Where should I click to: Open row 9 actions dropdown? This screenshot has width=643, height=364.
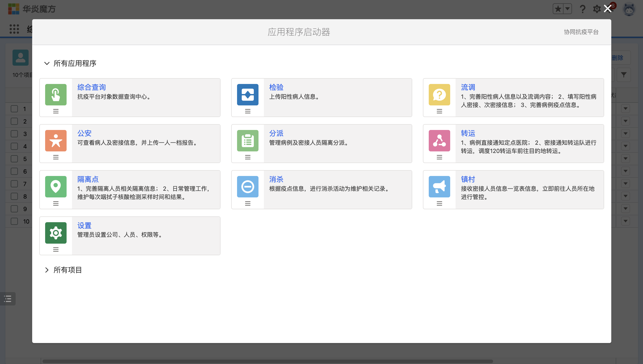pos(626,209)
